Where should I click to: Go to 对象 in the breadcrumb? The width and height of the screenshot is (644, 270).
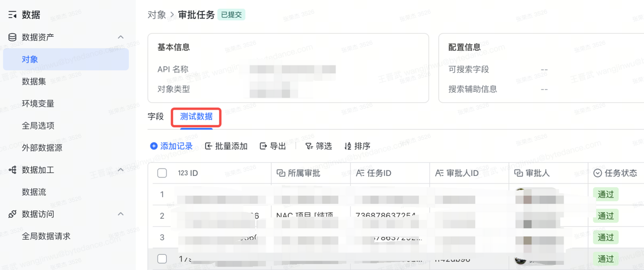(156, 15)
